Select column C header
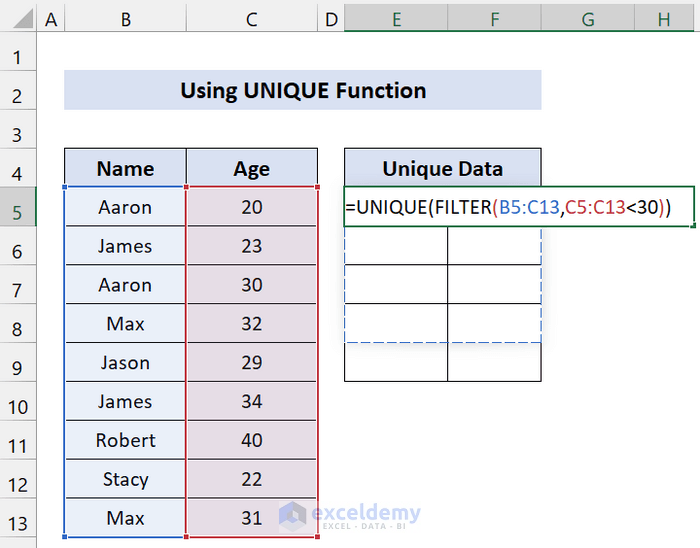 [252, 19]
